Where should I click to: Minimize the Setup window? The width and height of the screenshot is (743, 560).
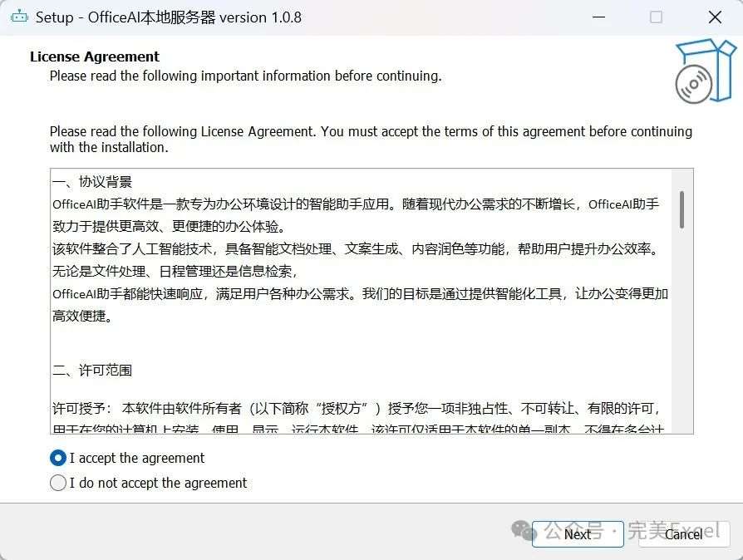coord(599,17)
